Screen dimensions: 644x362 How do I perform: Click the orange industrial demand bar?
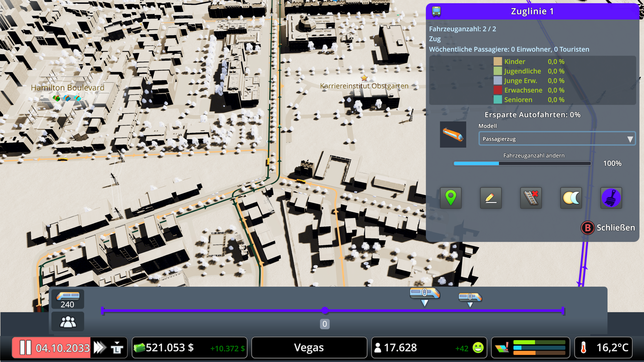[539, 353]
